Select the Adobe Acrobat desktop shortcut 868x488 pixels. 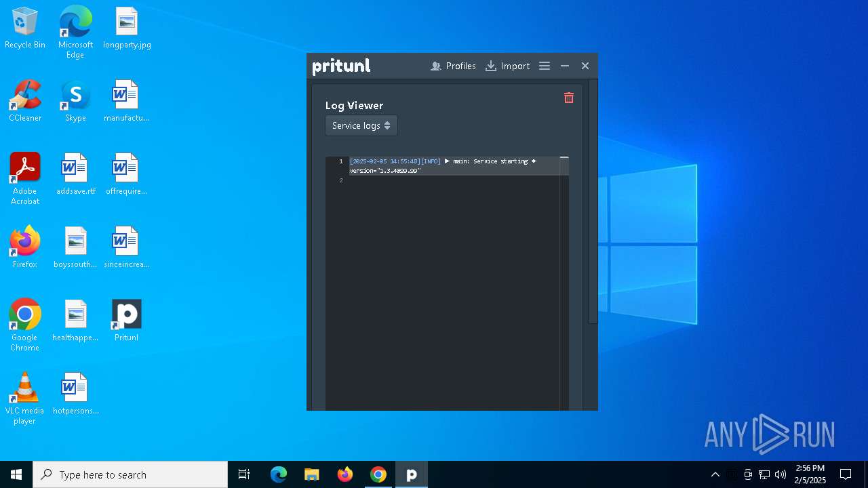(x=25, y=179)
